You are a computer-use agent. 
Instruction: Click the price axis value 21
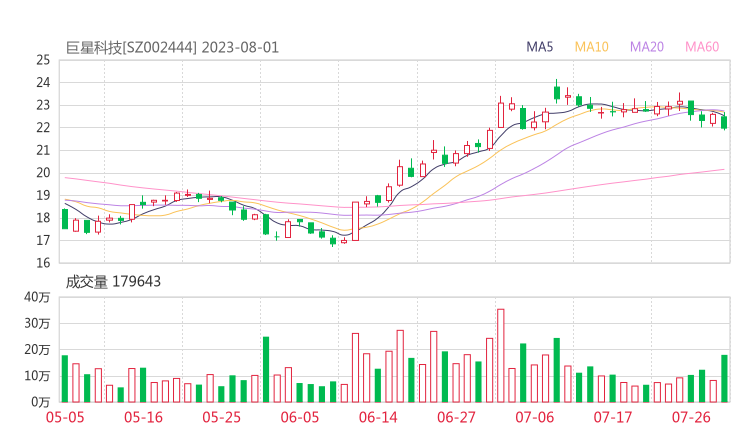[43, 150]
